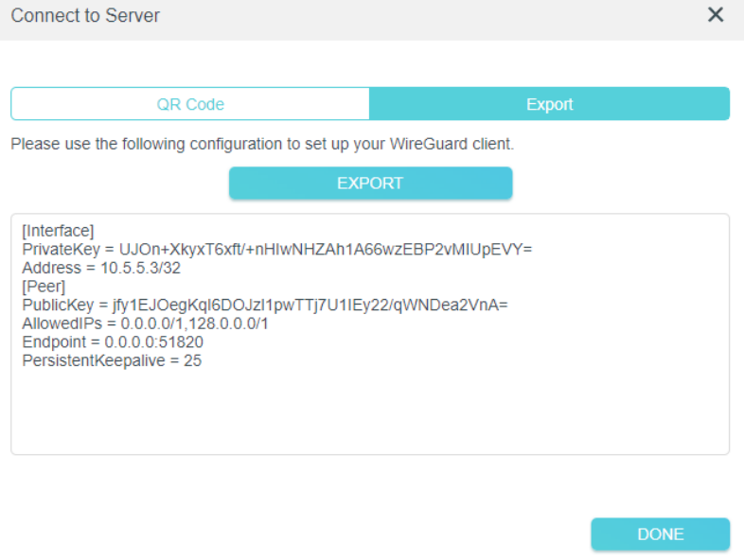Click the PrivateKey line in config
Image resolution: width=744 pixels, height=560 pixels.
click(277, 250)
